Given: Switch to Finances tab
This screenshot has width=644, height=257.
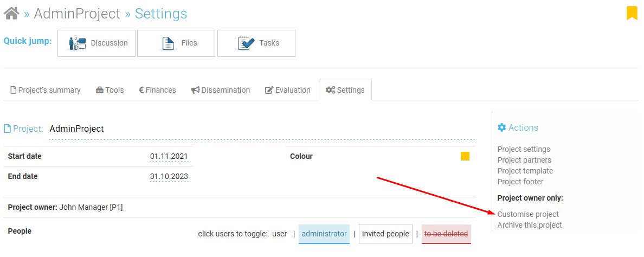Looking at the screenshot, I should click(157, 90).
